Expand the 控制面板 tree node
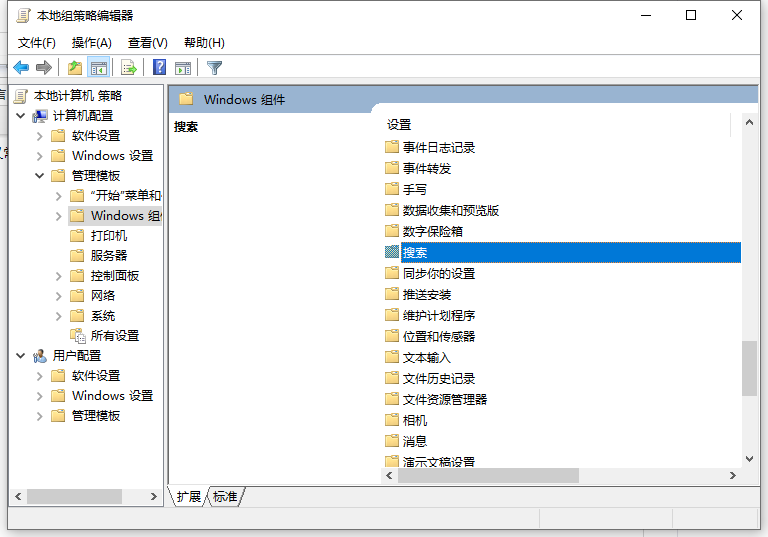The image size is (768, 537). [x=59, y=276]
